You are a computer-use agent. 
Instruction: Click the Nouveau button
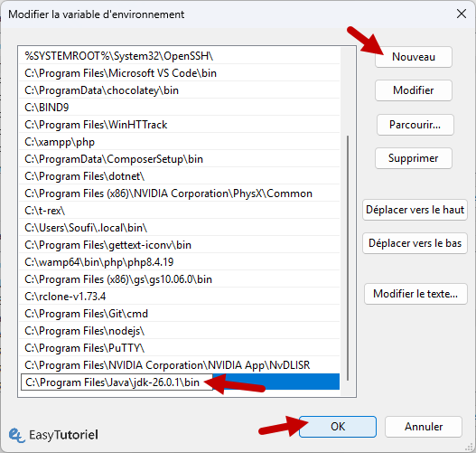[413, 57]
